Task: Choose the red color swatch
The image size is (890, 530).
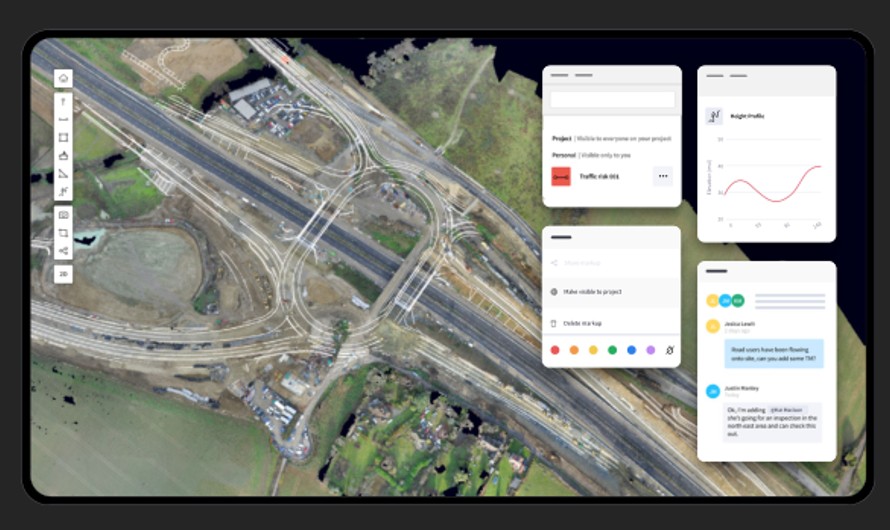Action: 555,350
